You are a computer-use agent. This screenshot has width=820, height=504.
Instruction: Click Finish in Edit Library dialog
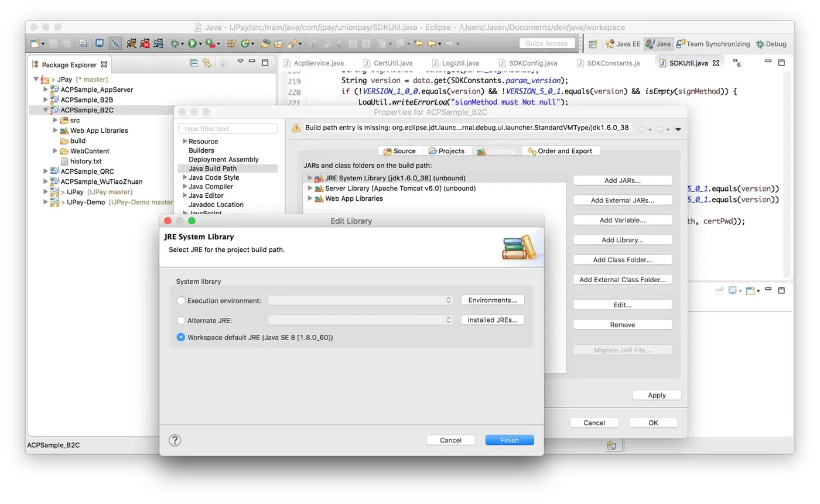510,440
